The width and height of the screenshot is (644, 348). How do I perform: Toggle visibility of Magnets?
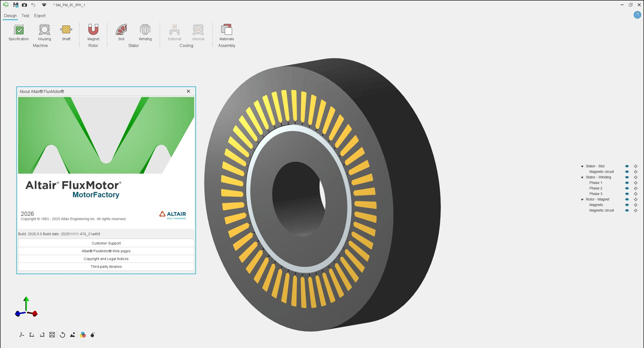point(627,205)
